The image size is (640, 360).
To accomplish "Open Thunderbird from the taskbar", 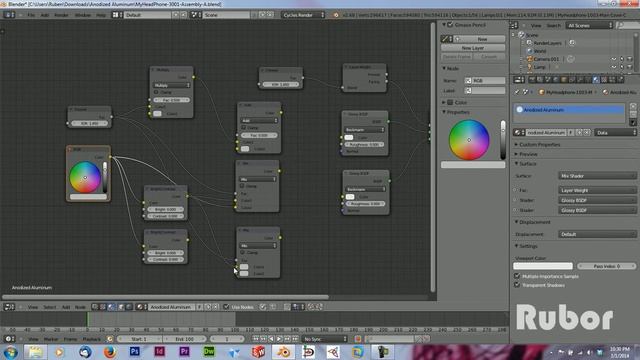I will click(x=85, y=351).
